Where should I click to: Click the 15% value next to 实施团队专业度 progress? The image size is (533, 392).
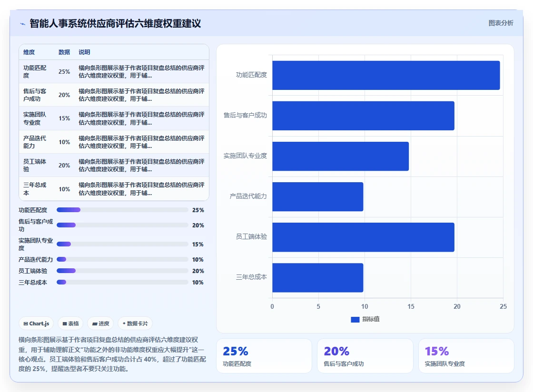[198, 244]
